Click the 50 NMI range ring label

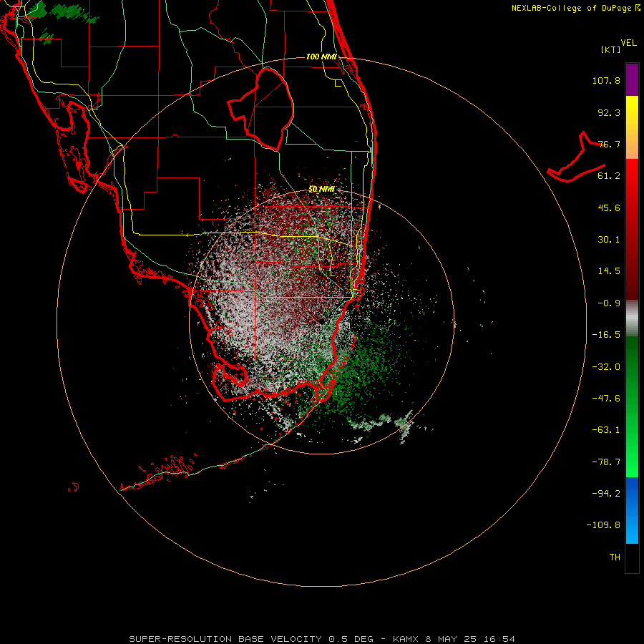point(321,190)
